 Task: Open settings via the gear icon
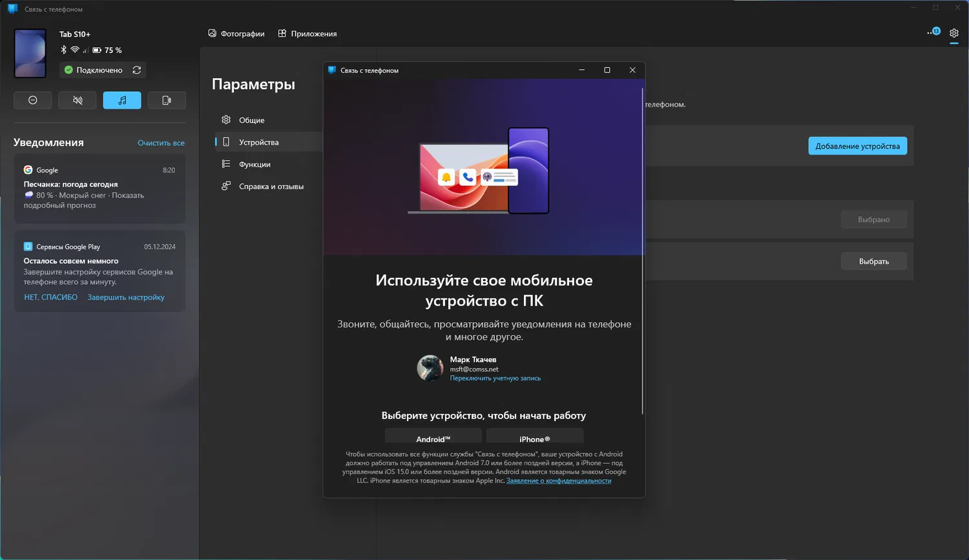pyautogui.click(x=954, y=33)
